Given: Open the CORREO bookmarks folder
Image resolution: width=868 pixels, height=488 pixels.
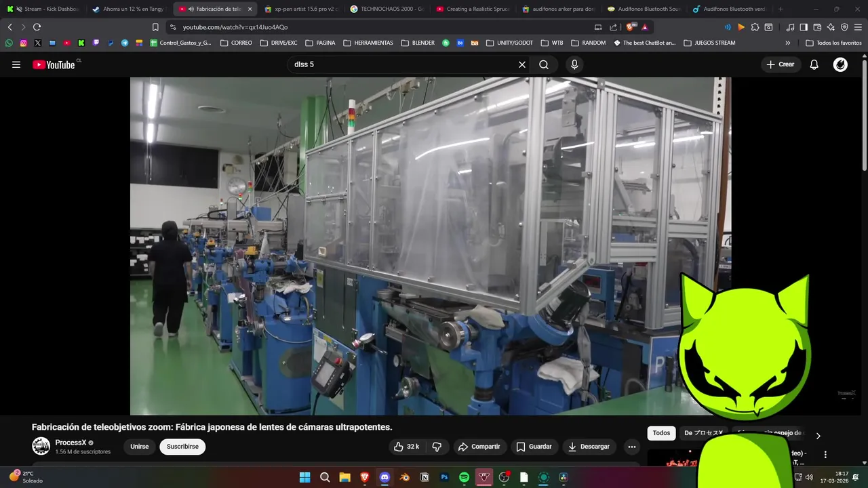Looking at the screenshot, I should click(236, 43).
